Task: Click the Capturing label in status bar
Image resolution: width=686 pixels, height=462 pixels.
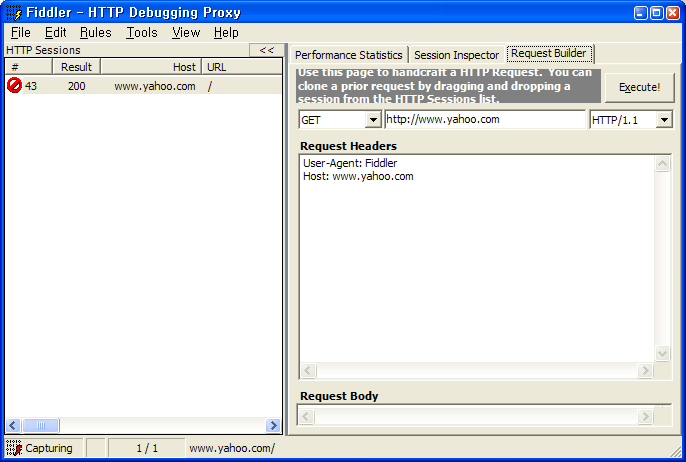Action: click(49, 448)
